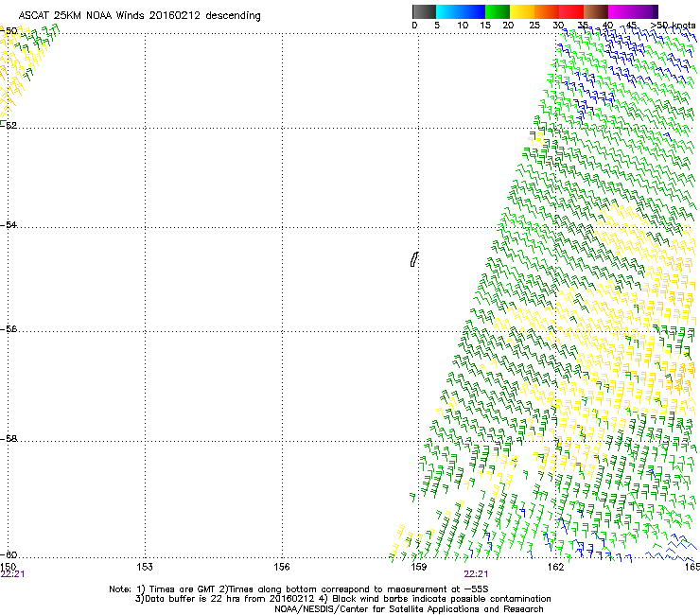Click the latitude label '-60' on the left axis
700x615 pixels.
9,555
